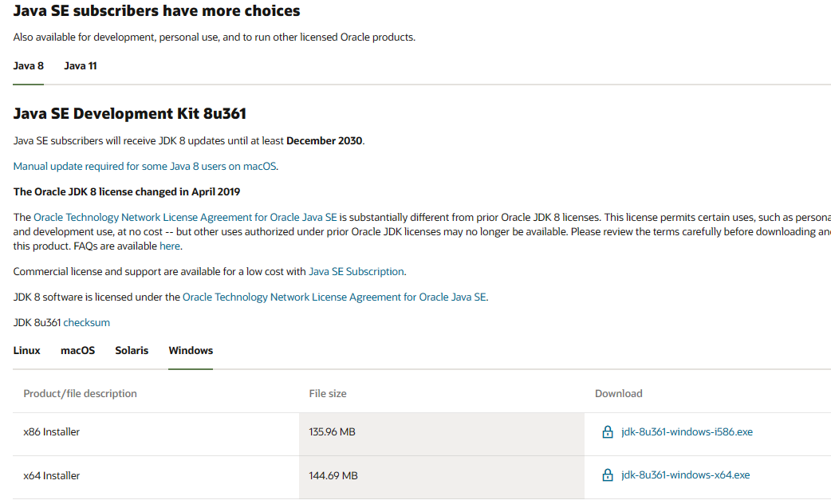
Task: Open the manual update required macOS link
Action: tap(145, 167)
